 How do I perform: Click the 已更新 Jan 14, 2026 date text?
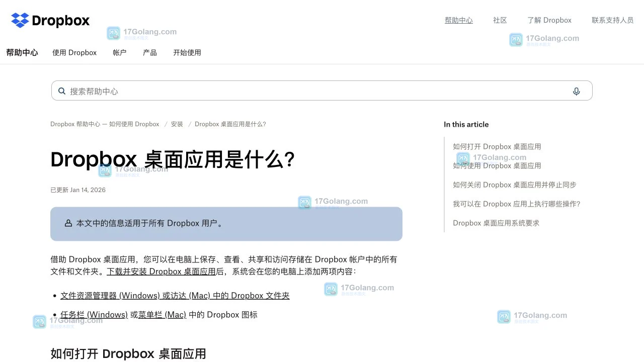point(78,190)
